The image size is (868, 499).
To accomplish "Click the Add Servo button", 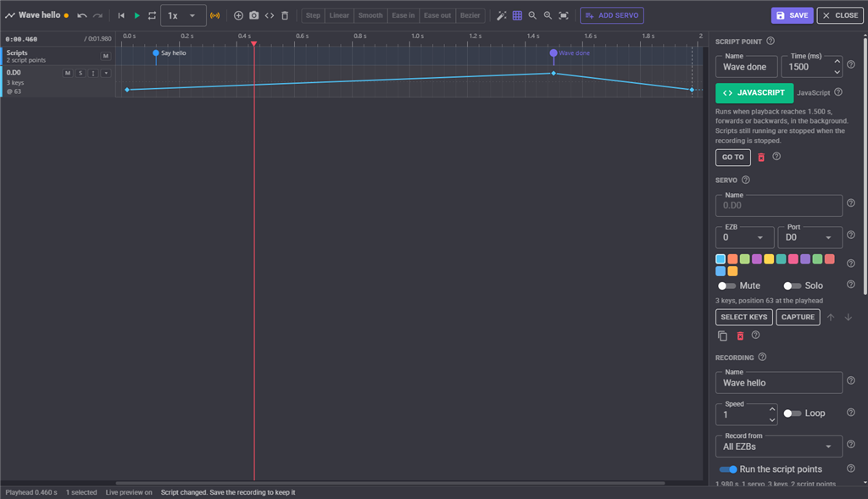I will (612, 15).
